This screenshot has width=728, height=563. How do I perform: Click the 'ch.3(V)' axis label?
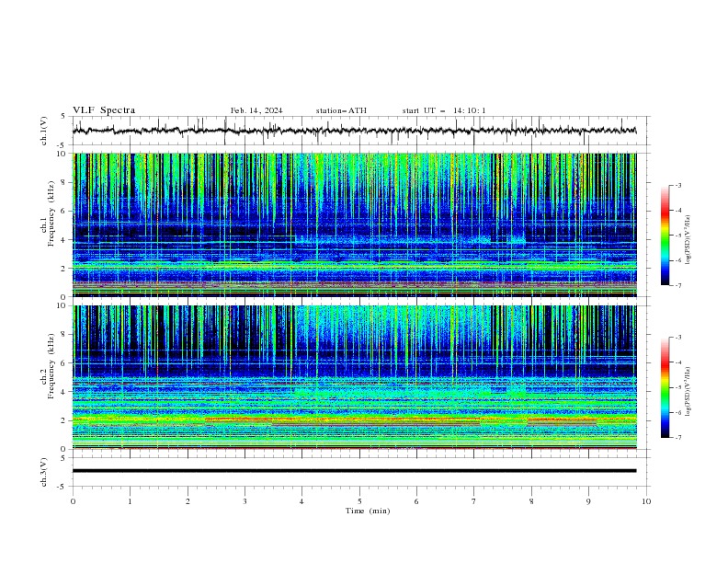click(x=44, y=472)
